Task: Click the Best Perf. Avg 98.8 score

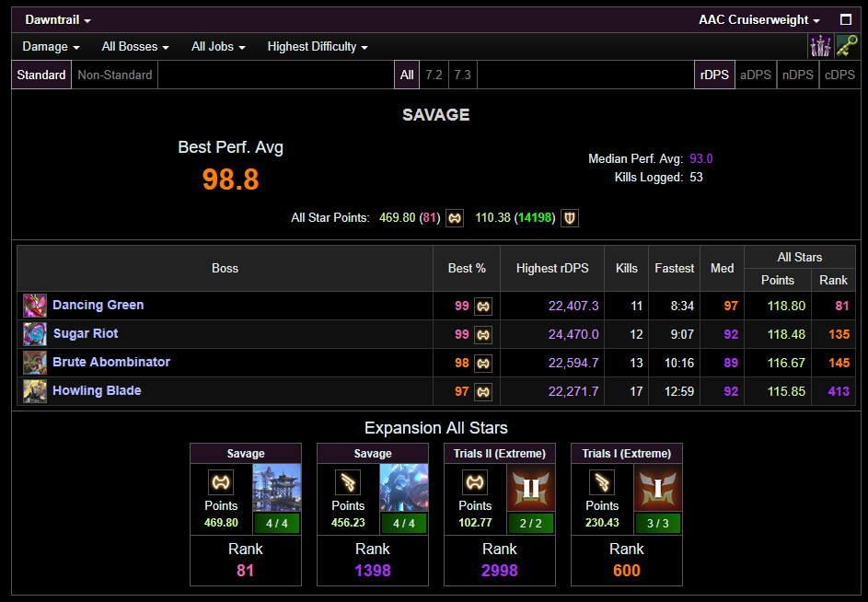Action: tap(230, 179)
